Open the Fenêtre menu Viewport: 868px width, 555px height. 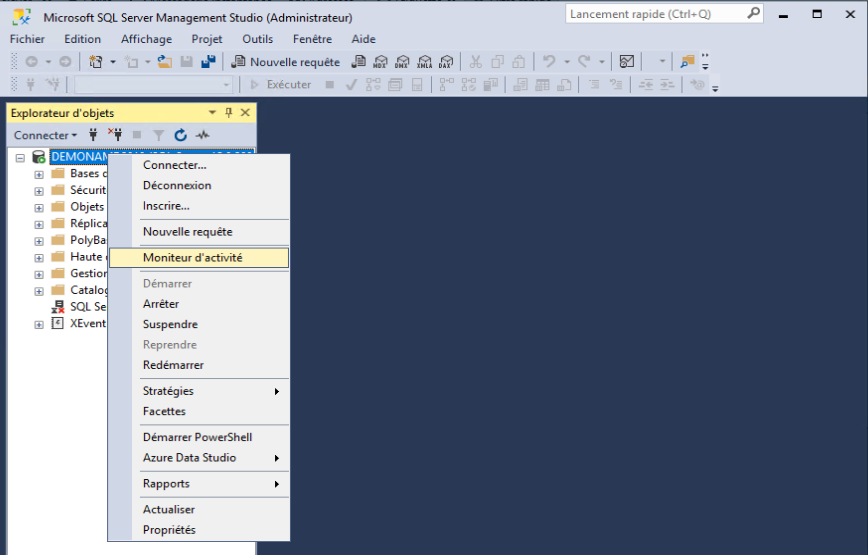(313, 39)
